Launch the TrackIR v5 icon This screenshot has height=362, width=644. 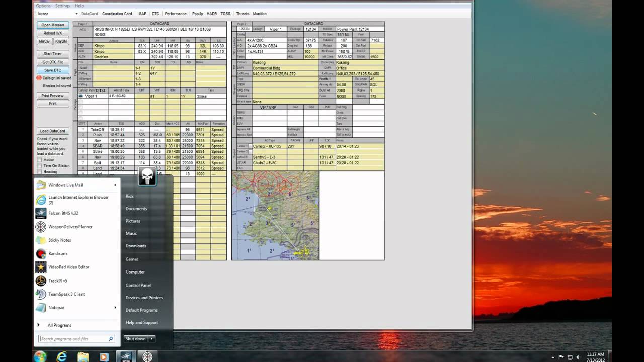pyautogui.click(x=41, y=281)
